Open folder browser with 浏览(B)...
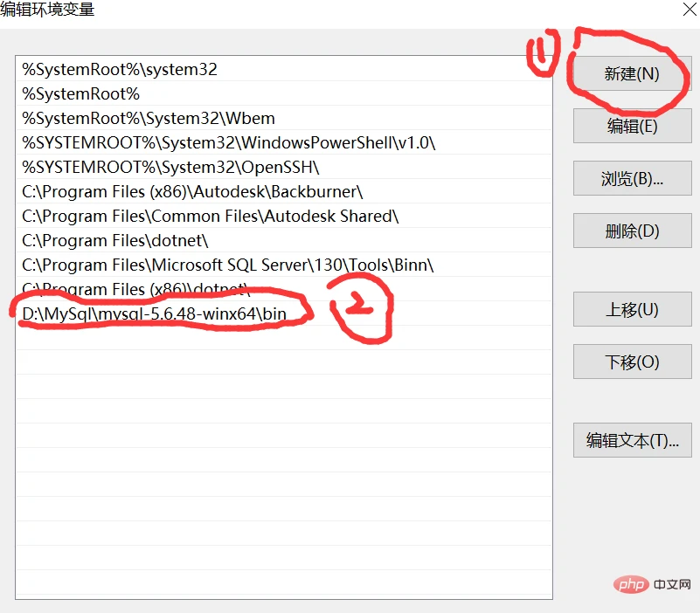 (x=632, y=178)
